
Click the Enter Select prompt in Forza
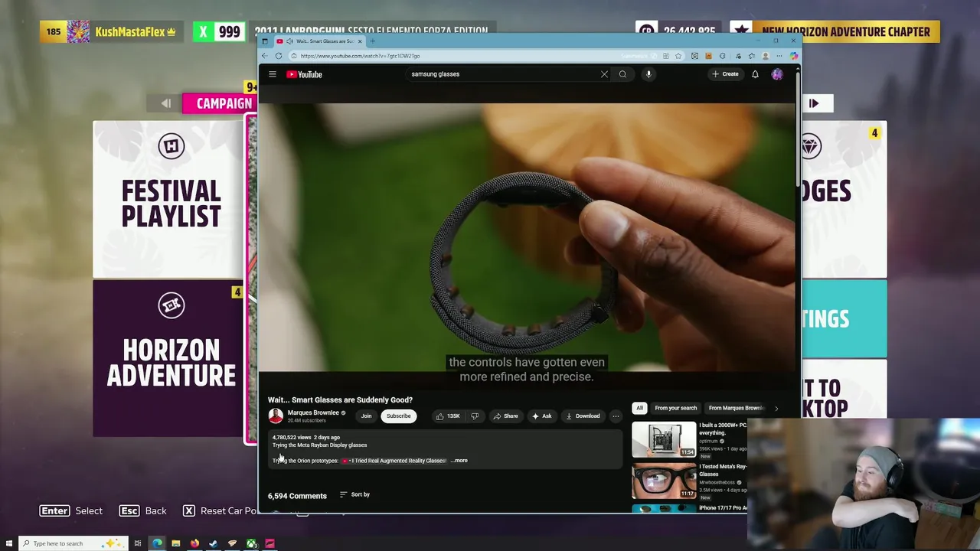pos(71,510)
